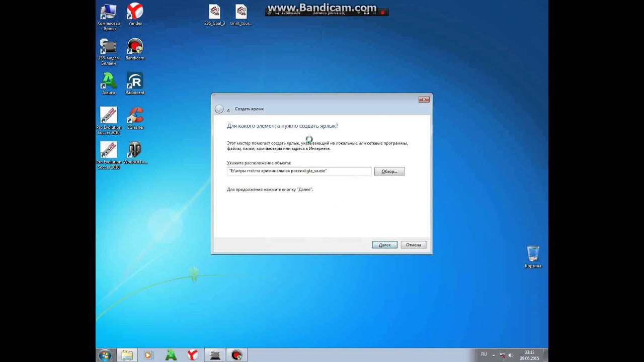Stop recording with Bandicam red square
This screenshot has height=362, width=644.
pos(382,12)
